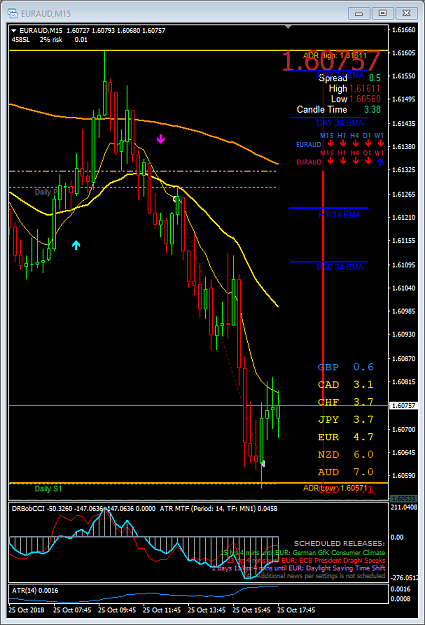Click the 458SL 2% risk 0.01 text
Viewport: 425px width, 625px height.
(49, 40)
